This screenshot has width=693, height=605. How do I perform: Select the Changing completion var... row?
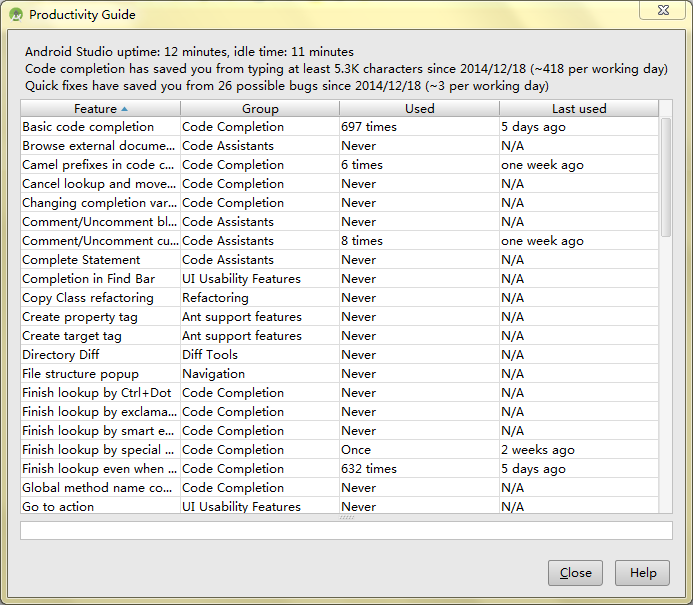point(339,203)
